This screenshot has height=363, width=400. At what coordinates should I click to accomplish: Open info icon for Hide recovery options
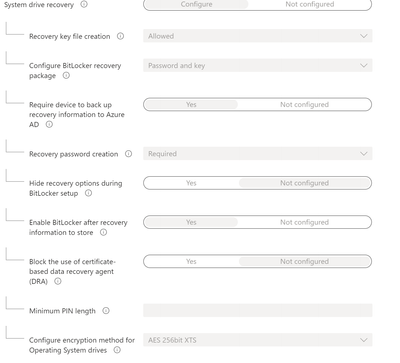point(88,193)
